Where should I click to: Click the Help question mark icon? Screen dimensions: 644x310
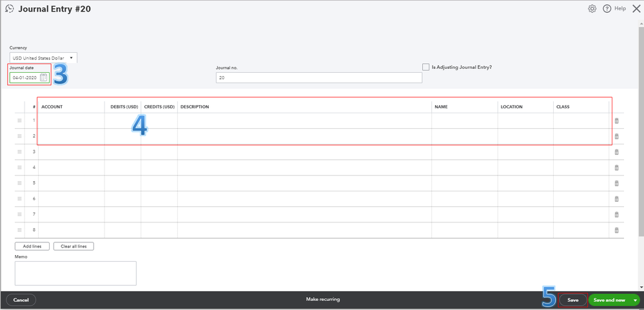[607, 8]
